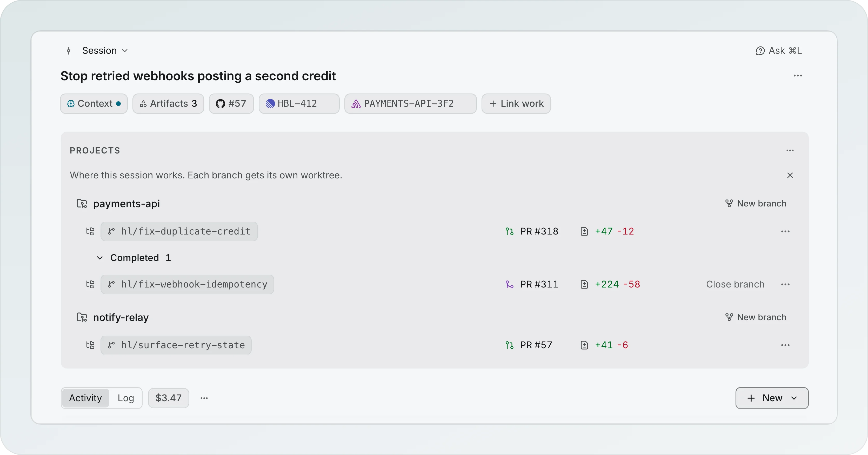Open the session title more options menu
868x455 pixels.
pos(798,76)
